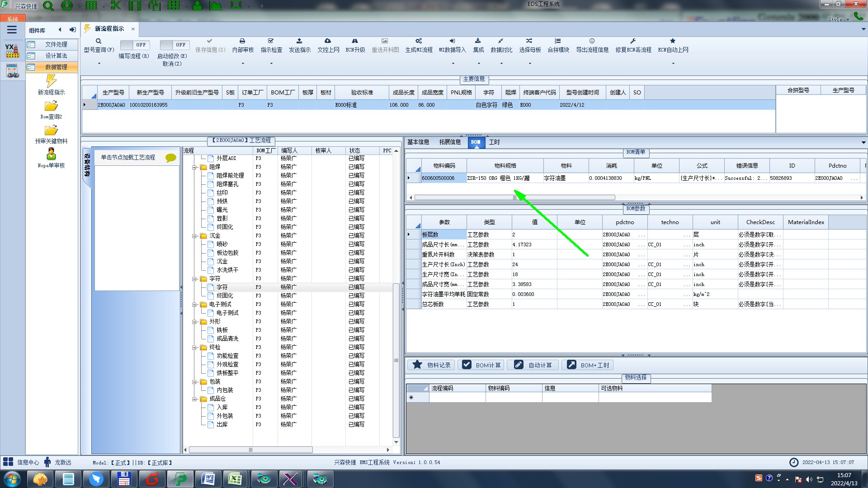Open 新流程指示 lightning icon in sidebar
Image resolution: width=868 pixels, height=488 pixels.
(x=51, y=81)
